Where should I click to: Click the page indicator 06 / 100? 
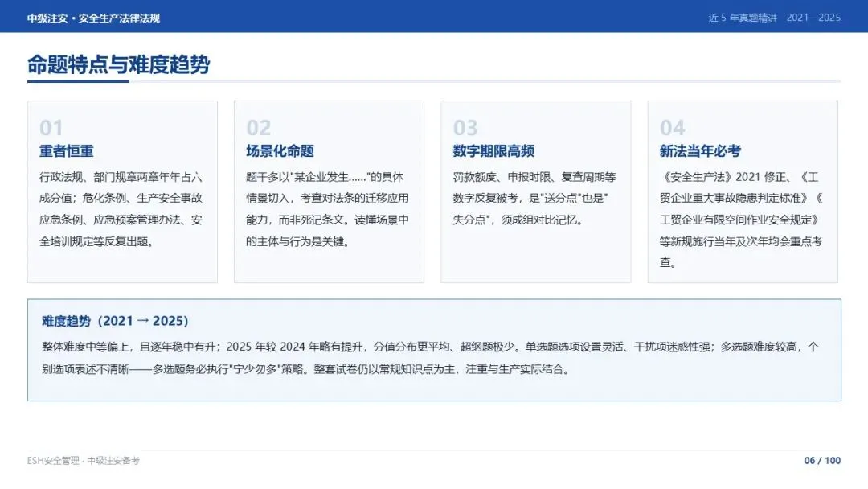coord(822,461)
